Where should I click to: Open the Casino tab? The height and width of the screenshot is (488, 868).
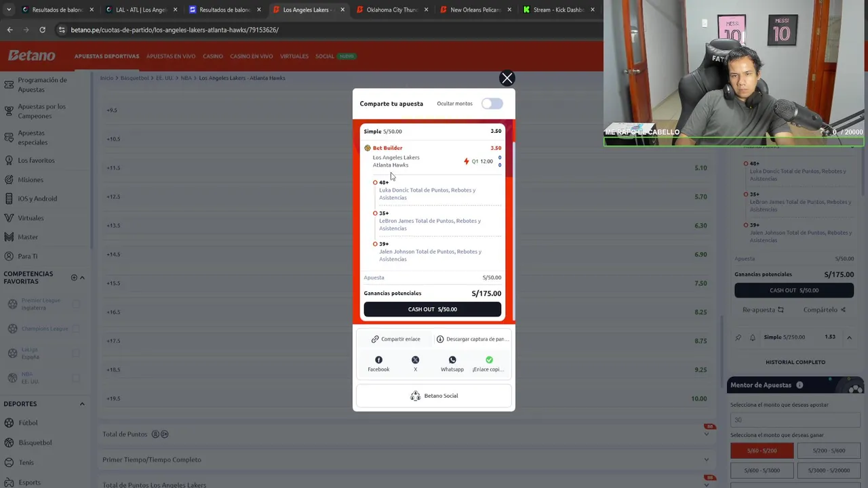click(212, 56)
